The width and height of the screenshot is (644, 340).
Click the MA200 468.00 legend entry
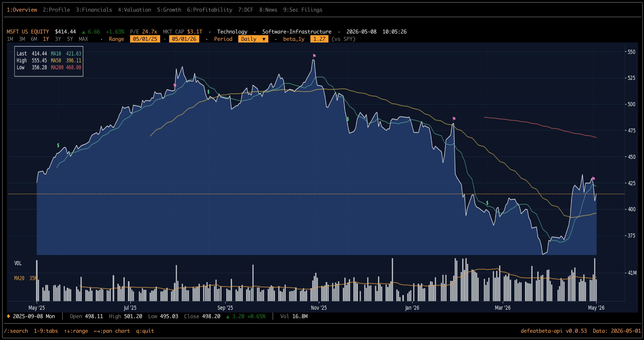66,67
